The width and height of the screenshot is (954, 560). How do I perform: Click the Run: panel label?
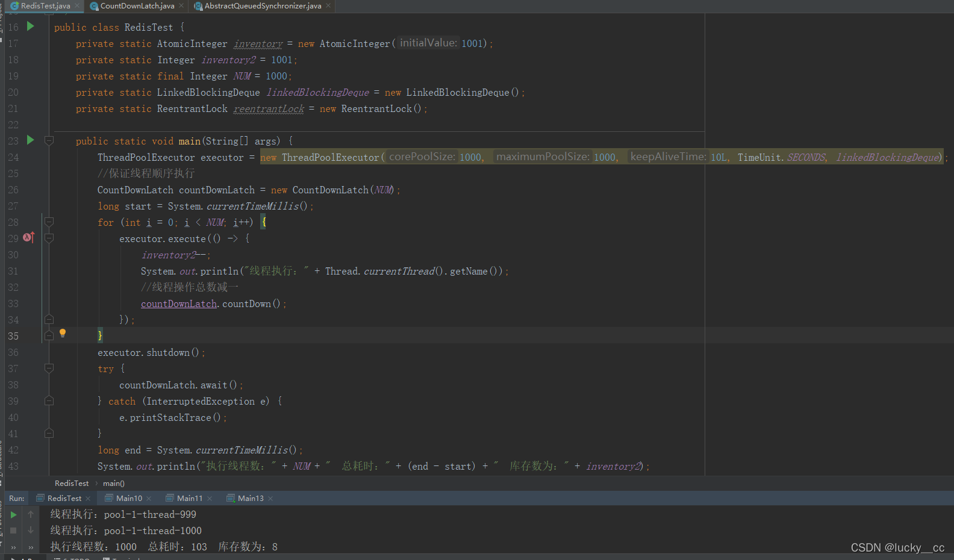[17, 498]
